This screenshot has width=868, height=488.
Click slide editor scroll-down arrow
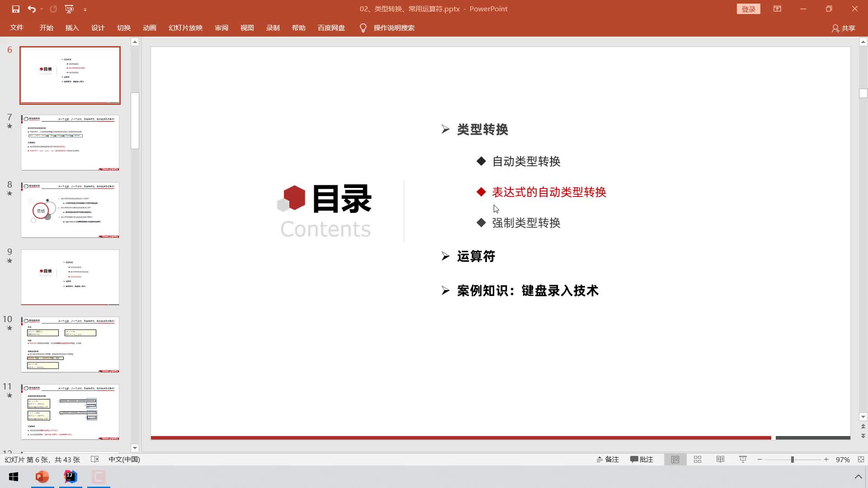coord(863,417)
